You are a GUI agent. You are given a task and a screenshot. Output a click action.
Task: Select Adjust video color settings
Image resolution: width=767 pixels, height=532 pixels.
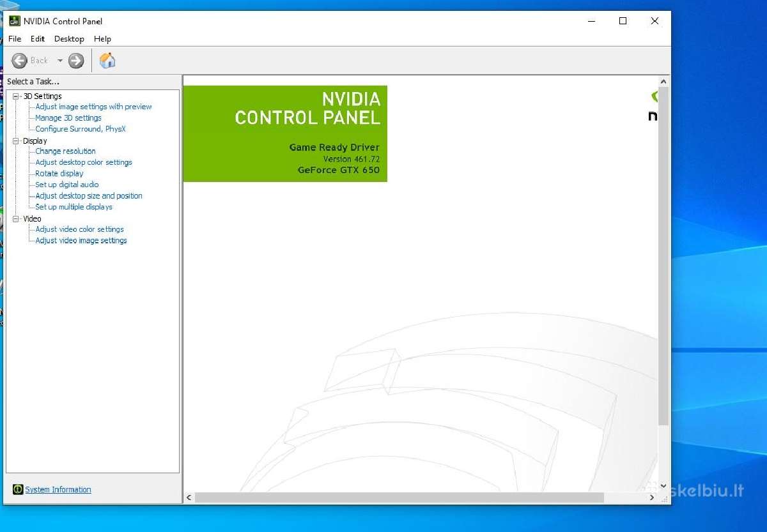pyautogui.click(x=80, y=229)
